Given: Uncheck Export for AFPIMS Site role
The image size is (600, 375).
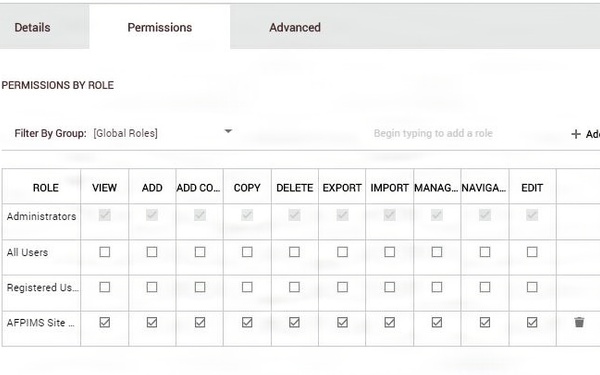Looking at the screenshot, I should pyautogui.click(x=342, y=322).
